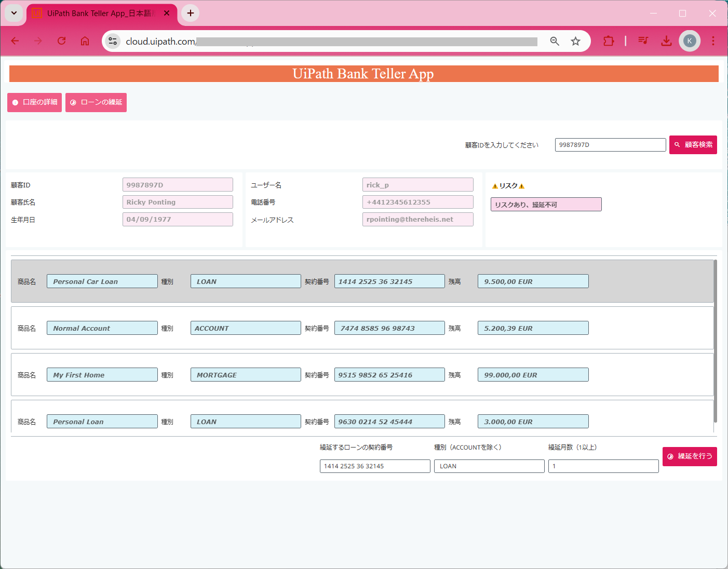Click the 5.200,39 EUR balance field
This screenshot has height=569, width=728.
[x=533, y=328]
